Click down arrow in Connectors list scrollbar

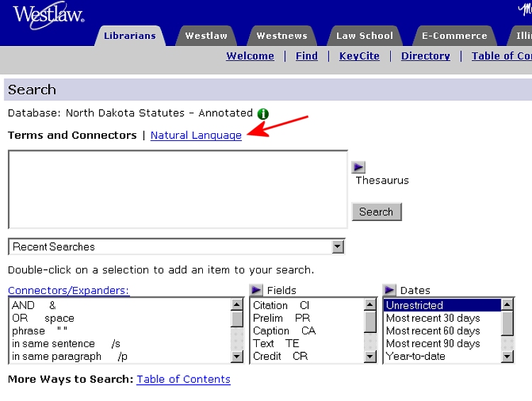pyautogui.click(x=237, y=356)
